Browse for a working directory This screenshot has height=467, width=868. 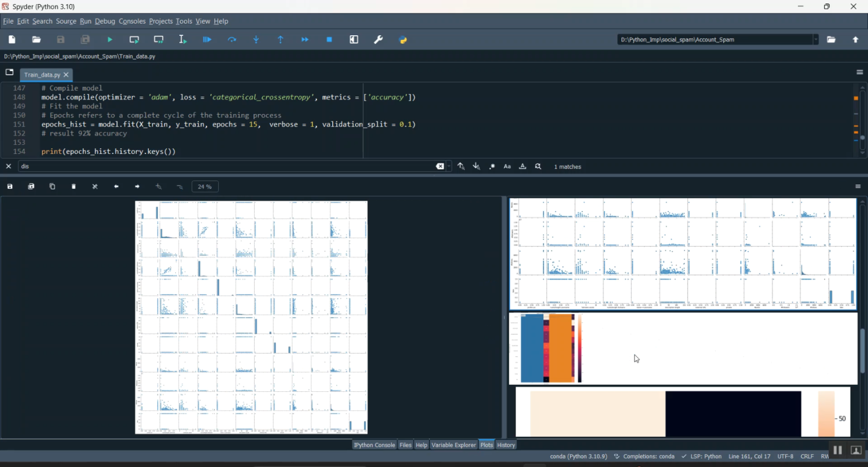coord(832,39)
